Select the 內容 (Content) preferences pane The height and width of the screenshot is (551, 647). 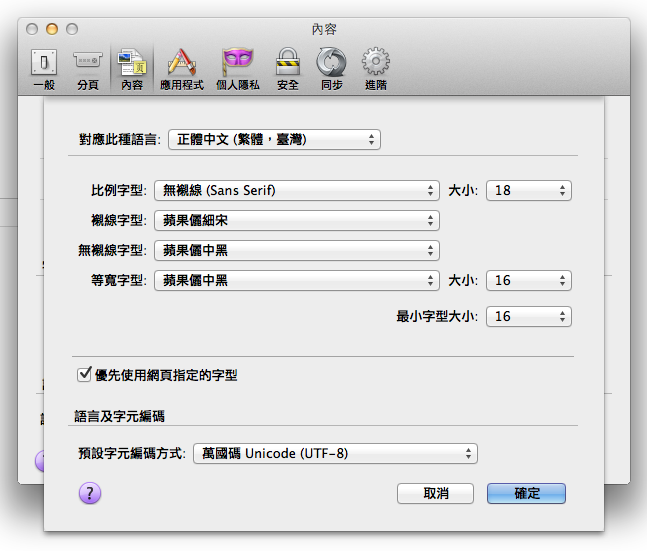(x=132, y=69)
